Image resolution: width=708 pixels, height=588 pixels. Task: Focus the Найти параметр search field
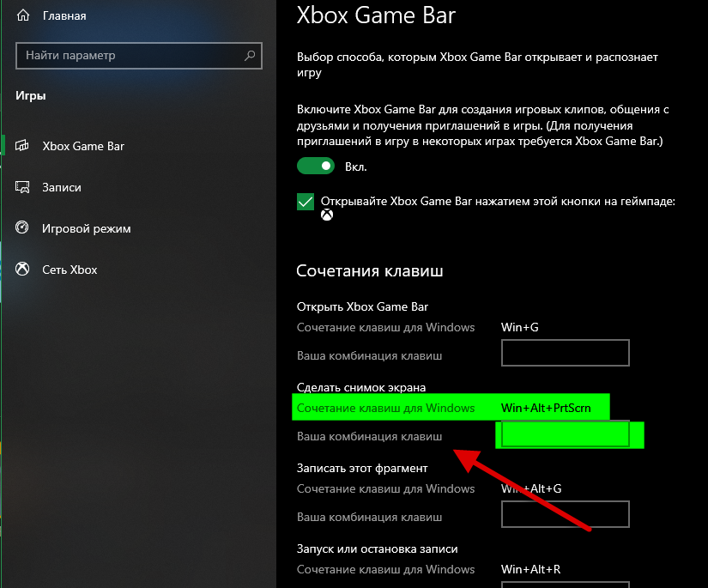point(139,56)
